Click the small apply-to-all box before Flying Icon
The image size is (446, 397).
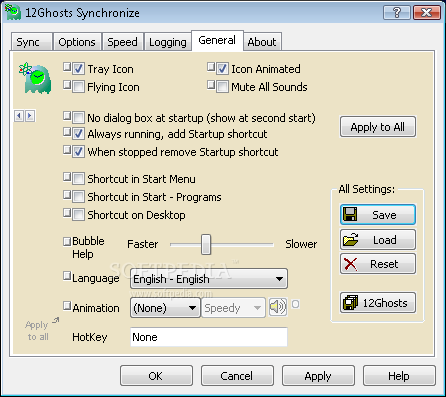click(x=67, y=85)
